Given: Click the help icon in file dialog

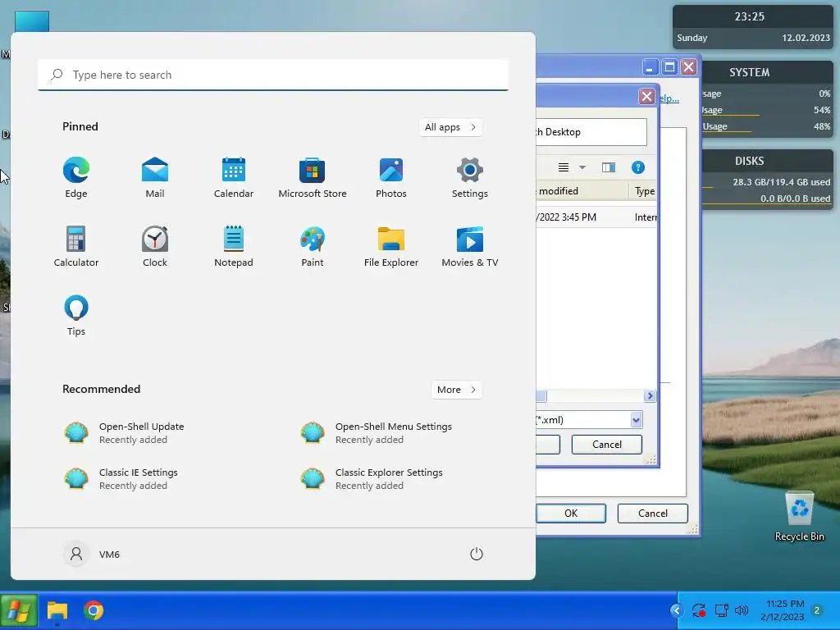Looking at the screenshot, I should pyautogui.click(x=637, y=167).
